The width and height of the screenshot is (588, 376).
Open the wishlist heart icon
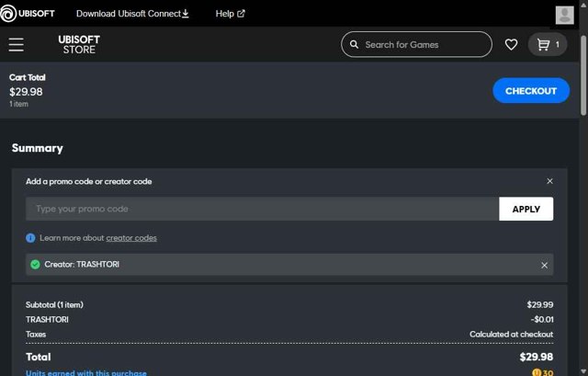[511, 44]
